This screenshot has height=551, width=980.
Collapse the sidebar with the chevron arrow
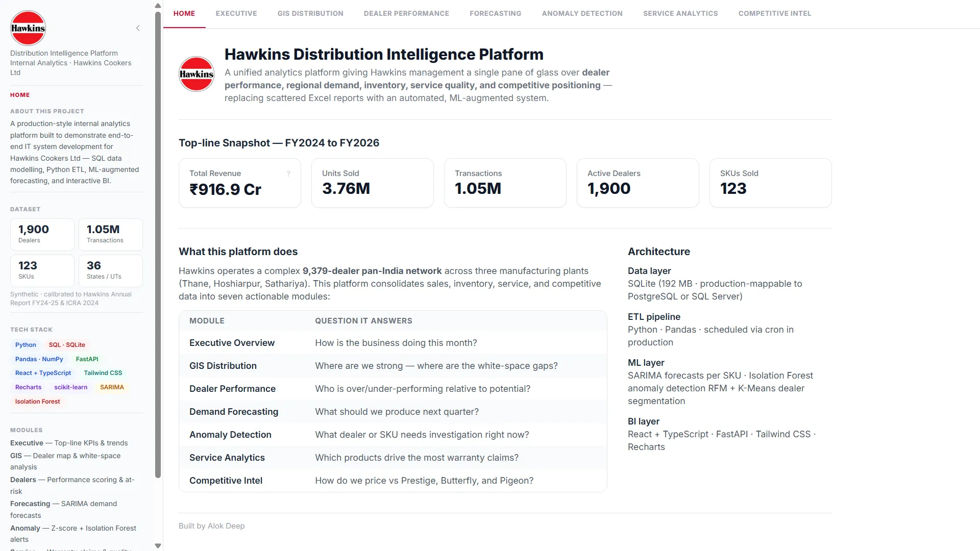pyautogui.click(x=138, y=28)
